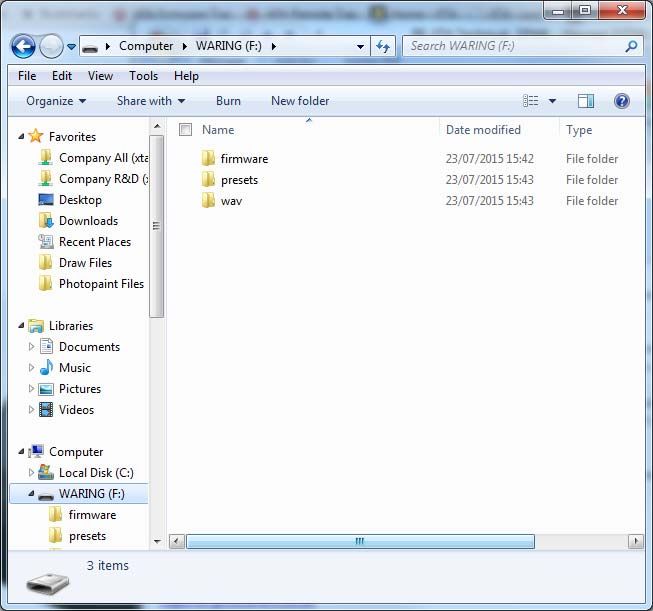Change your view icon in toolbar
The height and width of the screenshot is (611, 653).
point(531,101)
